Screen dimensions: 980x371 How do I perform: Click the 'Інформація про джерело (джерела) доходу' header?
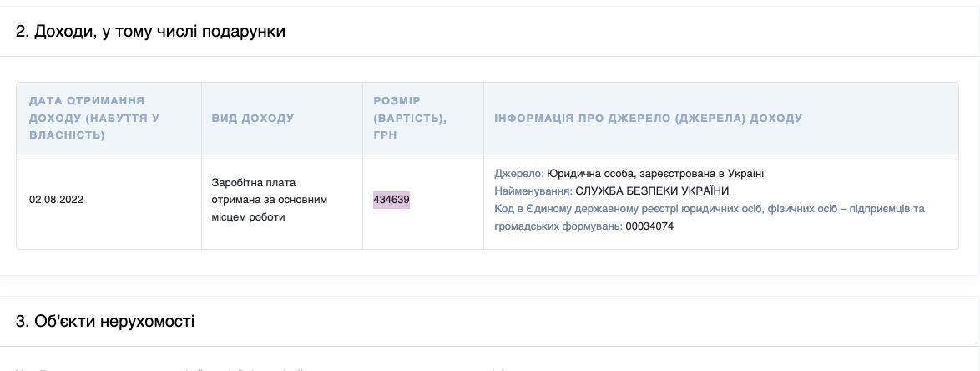coord(648,119)
